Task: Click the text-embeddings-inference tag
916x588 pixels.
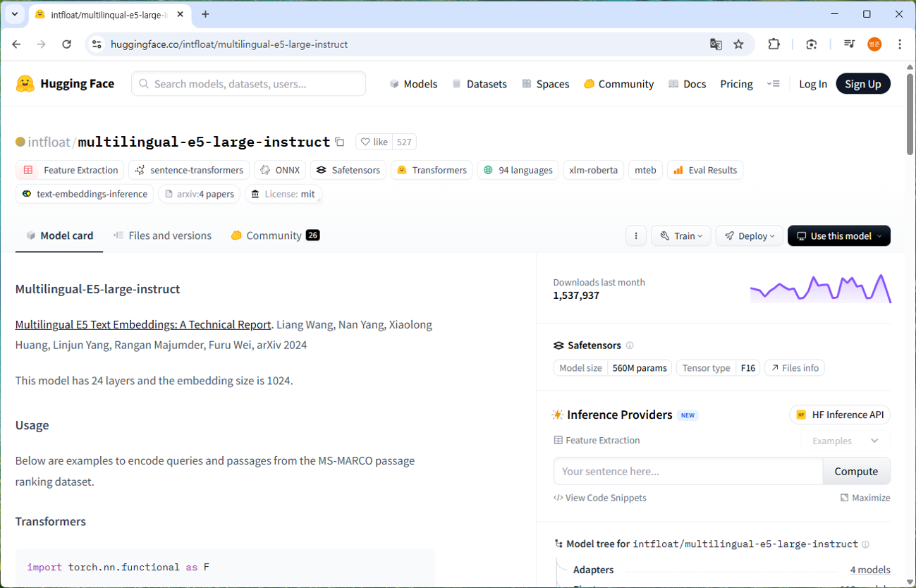Action: pos(85,194)
